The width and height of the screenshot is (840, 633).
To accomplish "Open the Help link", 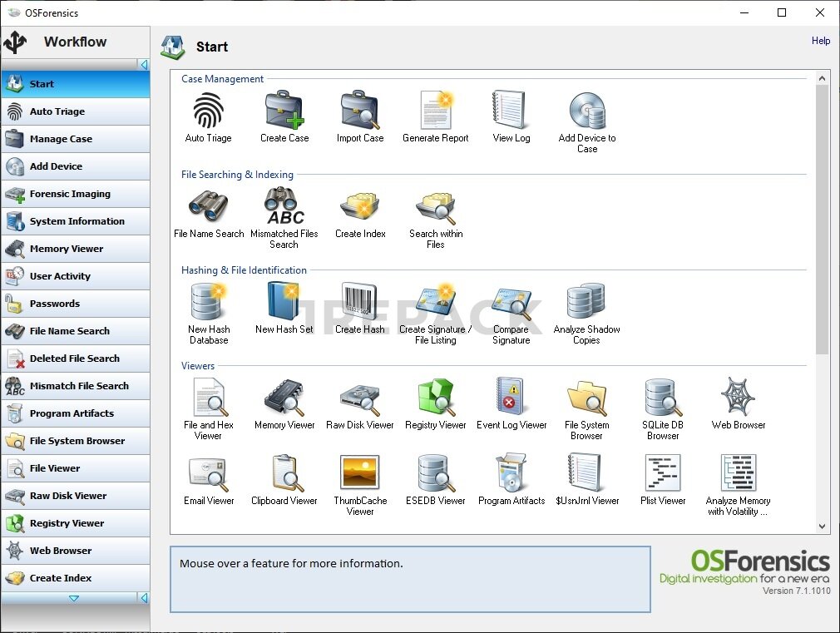I will point(820,41).
